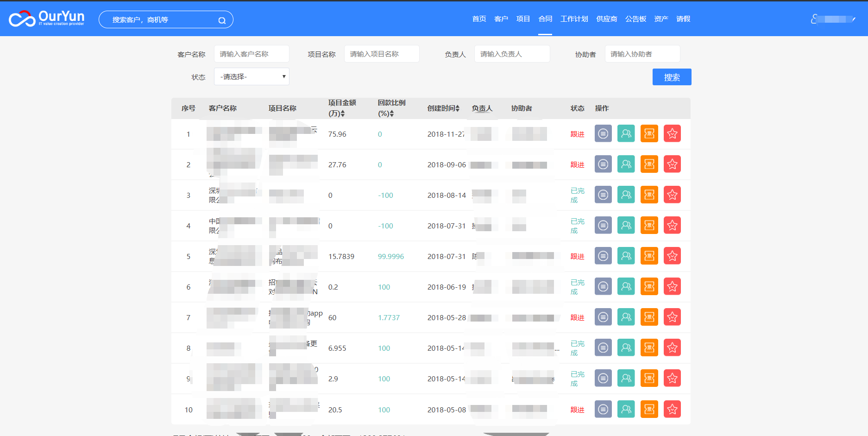Click date cell 2018-07-31 in row 4
868x436 pixels.
point(447,226)
